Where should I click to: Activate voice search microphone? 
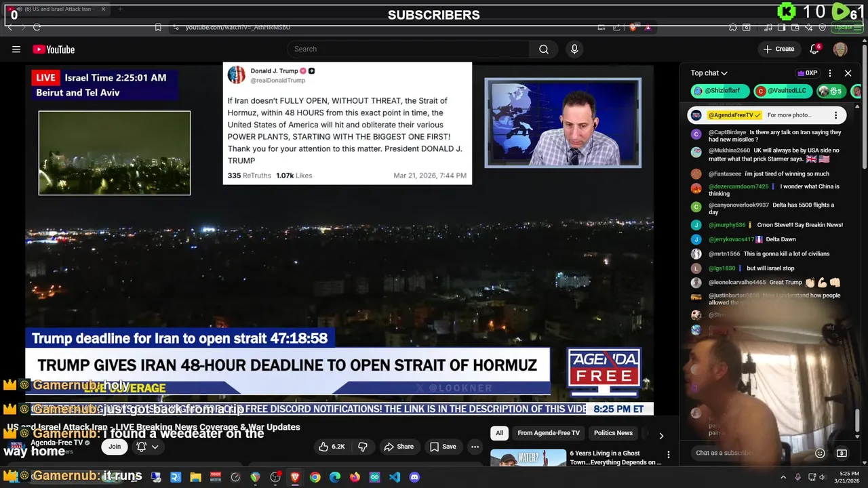(574, 49)
